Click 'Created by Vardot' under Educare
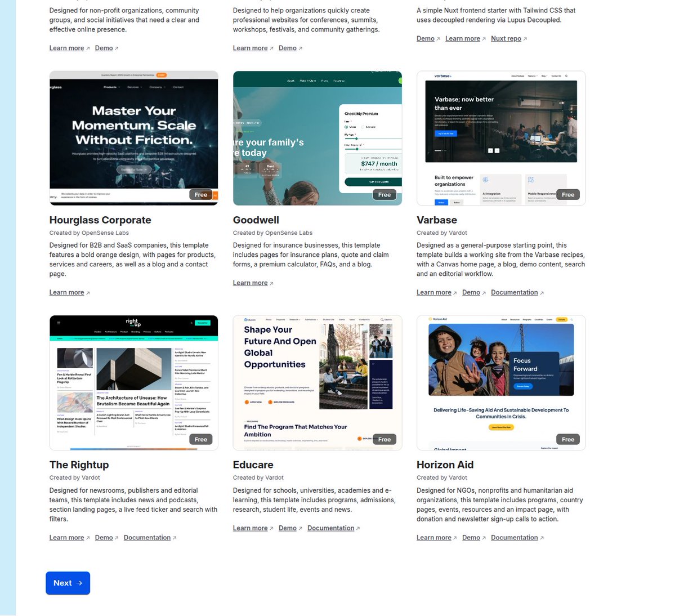Image resolution: width=675 pixels, height=616 pixels. pyautogui.click(x=258, y=478)
